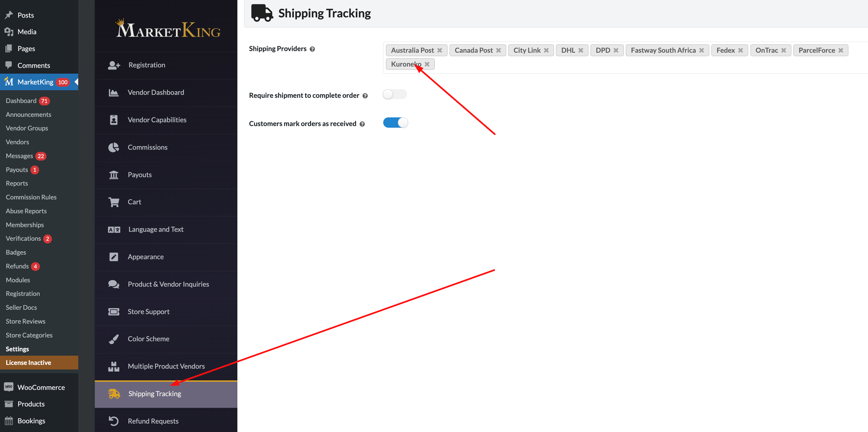Image resolution: width=868 pixels, height=432 pixels.
Task: Click the MarketKing logo
Action: click(168, 29)
